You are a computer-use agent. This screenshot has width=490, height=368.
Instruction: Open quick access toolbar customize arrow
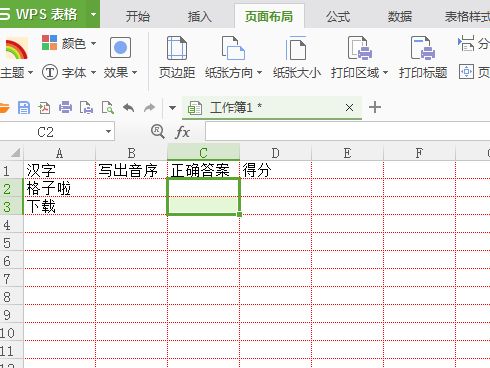(x=172, y=108)
